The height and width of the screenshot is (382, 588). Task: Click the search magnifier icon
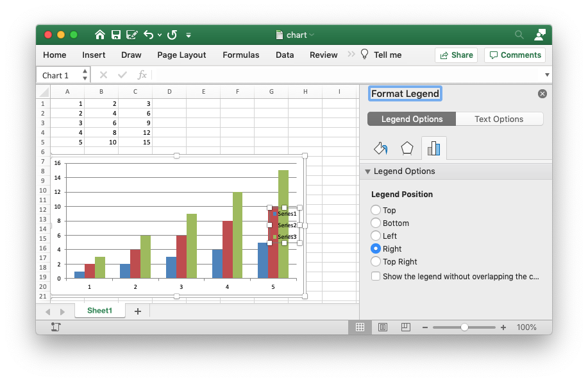pos(519,35)
